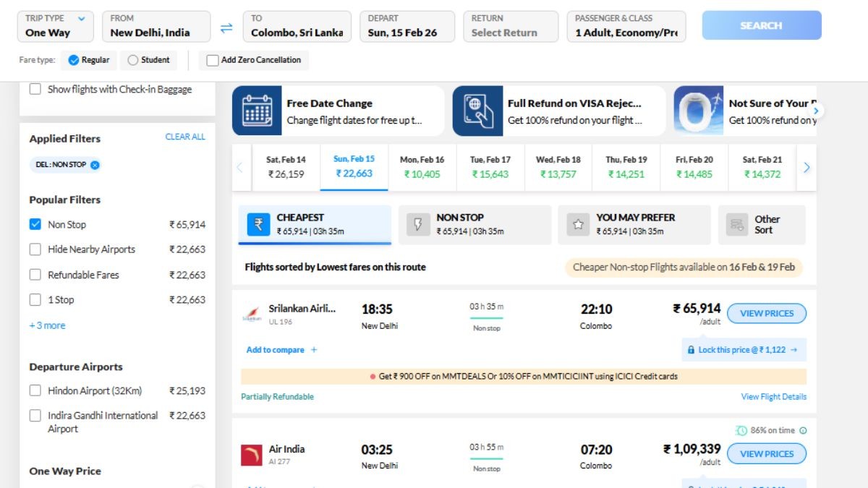Click the Other Sort icon
Screen dimensions: 868x488
coord(737,224)
